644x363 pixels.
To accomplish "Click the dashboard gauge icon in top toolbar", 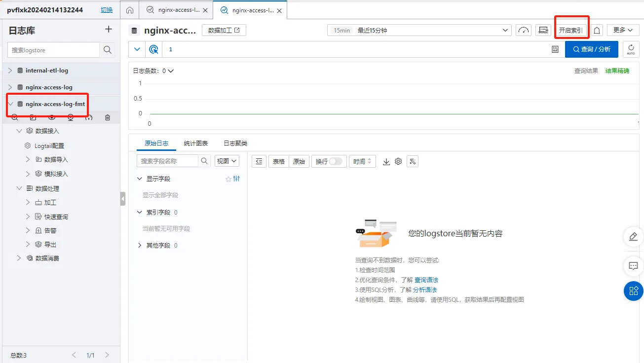I will click(524, 30).
